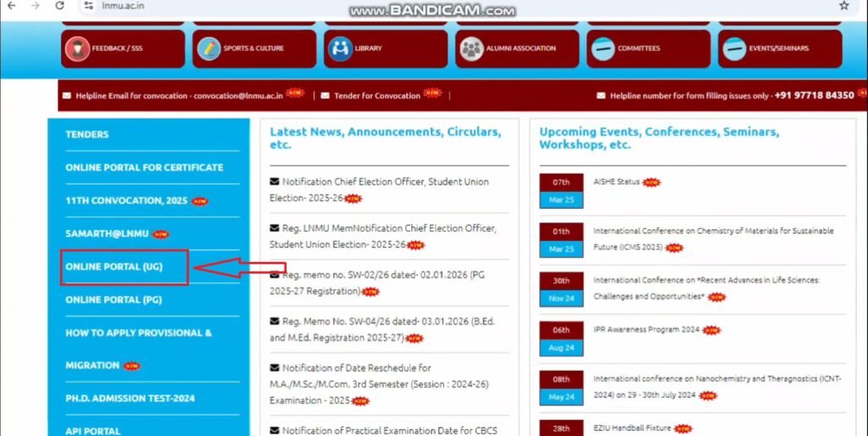Open the TENDERS sidebar menu item

click(87, 135)
